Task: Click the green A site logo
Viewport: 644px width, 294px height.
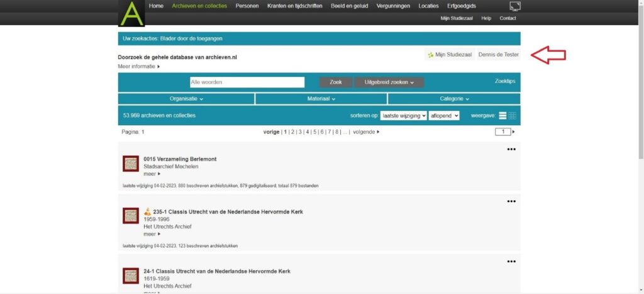Action: tap(132, 13)
